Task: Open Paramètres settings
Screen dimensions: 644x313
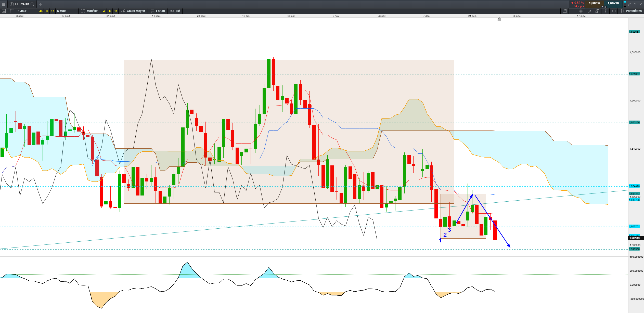Action: pyautogui.click(x=631, y=11)
